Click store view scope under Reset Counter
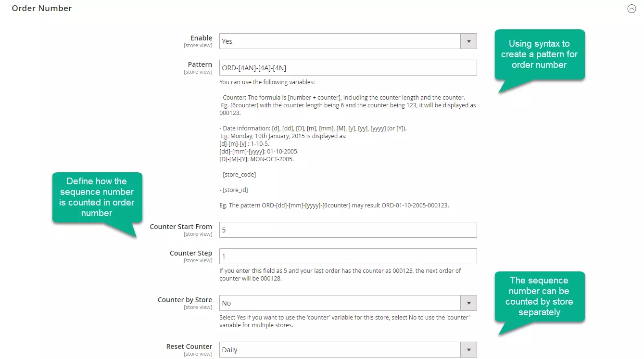This screenshot has width=644, height=359. (x=198, y=353)
